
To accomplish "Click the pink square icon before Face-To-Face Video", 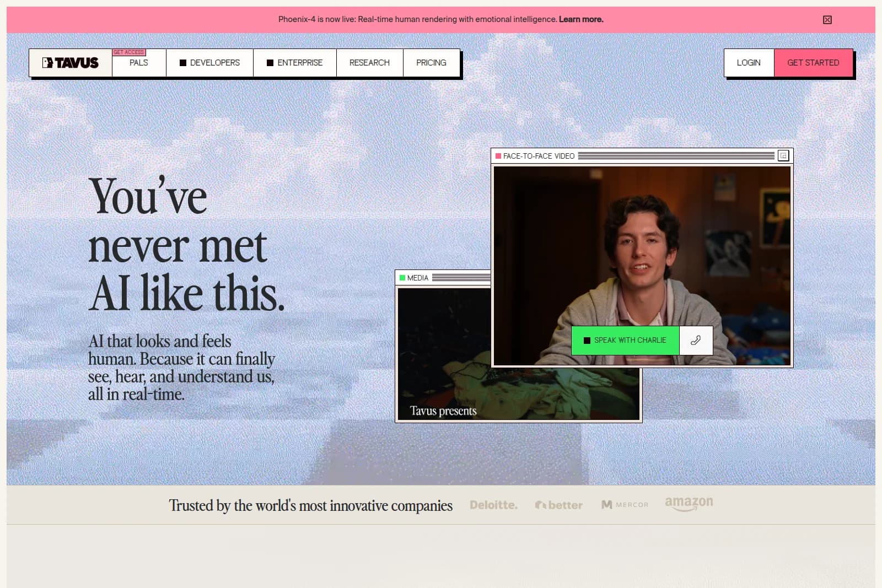I will (x=498, y=156).
